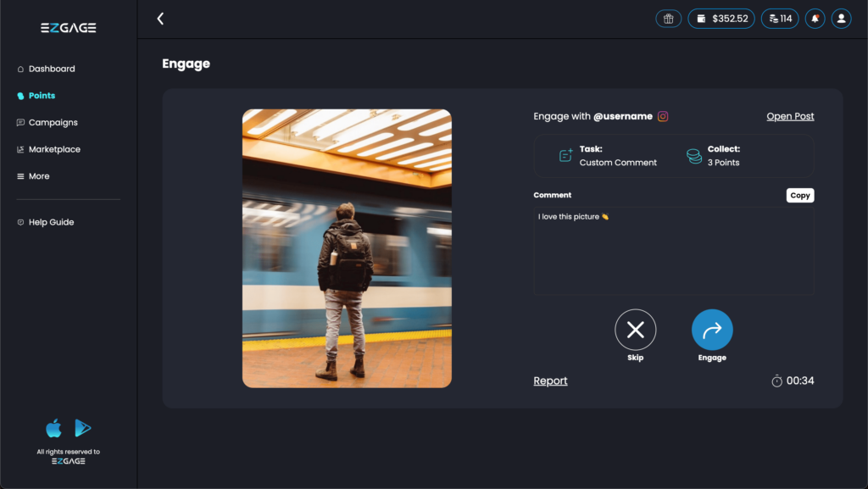Screen dimensions: 868x489
Task: Open Dashboard in the sidebar
Action: 51,69
